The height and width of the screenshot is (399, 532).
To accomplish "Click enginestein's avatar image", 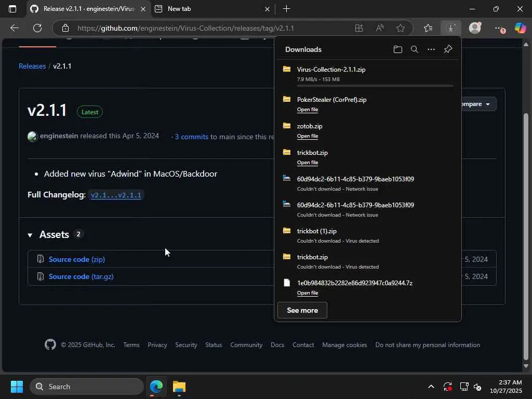I will (32, 137).
